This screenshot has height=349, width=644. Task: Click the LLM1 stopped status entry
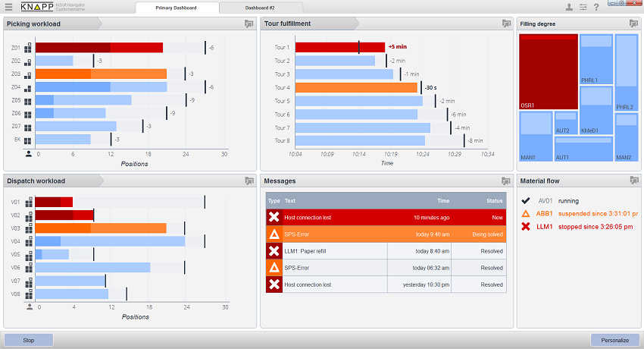click(577, 227)
